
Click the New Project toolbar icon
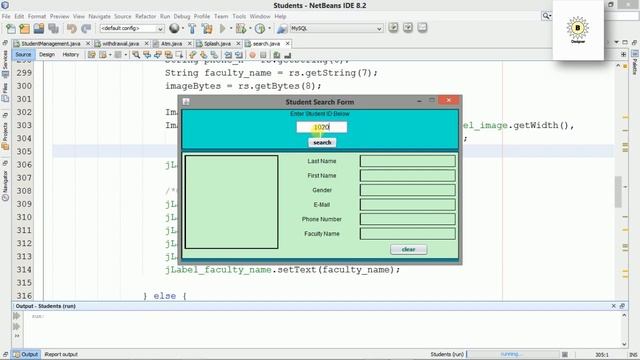pyautogui.click(x=25, y=29)
